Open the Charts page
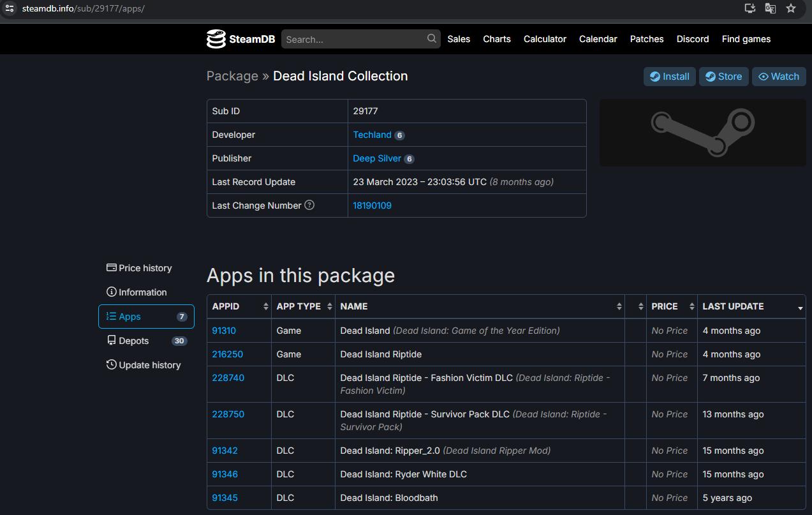The width and height of the screenshot is (812, 515). coord(497,39)
